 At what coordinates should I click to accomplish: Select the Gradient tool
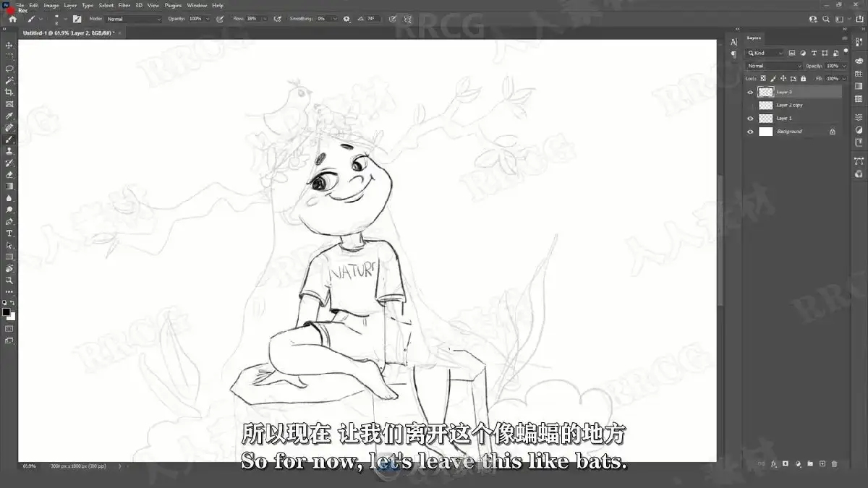tap(9, 186)
